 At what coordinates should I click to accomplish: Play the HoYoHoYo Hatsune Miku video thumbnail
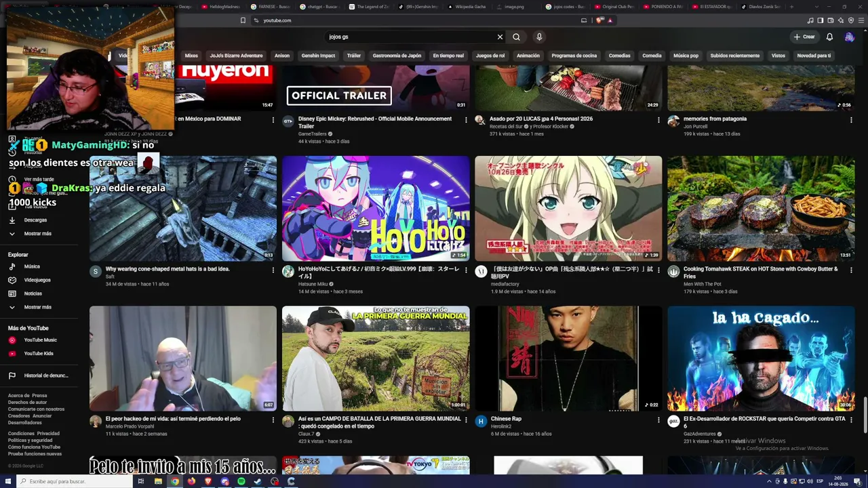376,209
